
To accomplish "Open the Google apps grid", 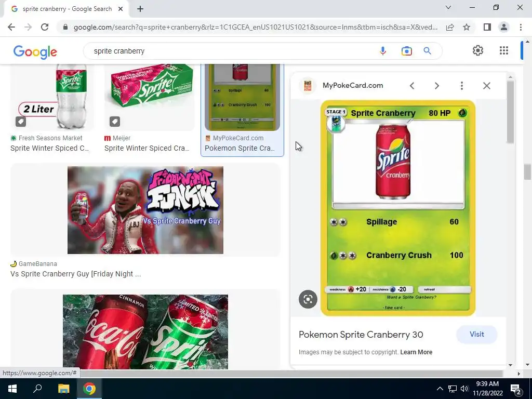I will coord(504,50).
